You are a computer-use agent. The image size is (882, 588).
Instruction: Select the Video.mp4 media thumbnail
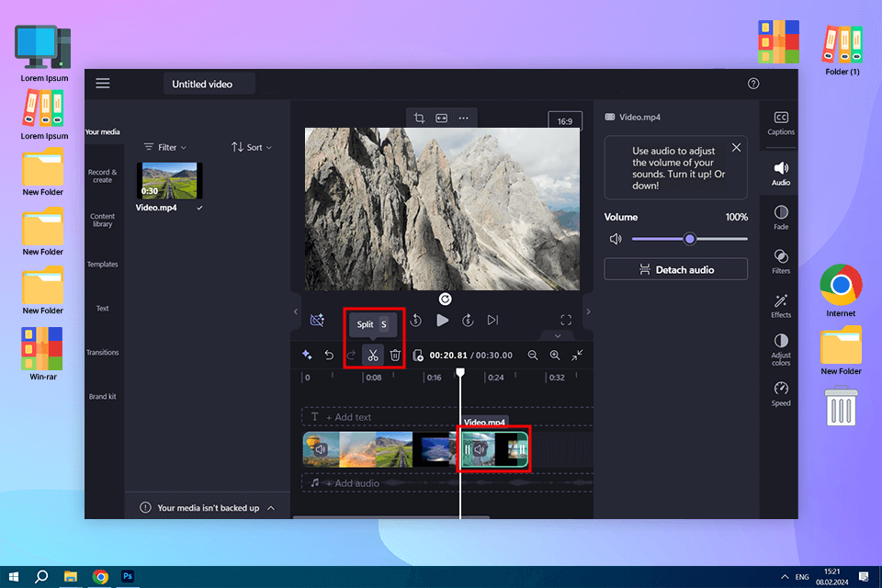pyautogui.click(x=170, y=180)
